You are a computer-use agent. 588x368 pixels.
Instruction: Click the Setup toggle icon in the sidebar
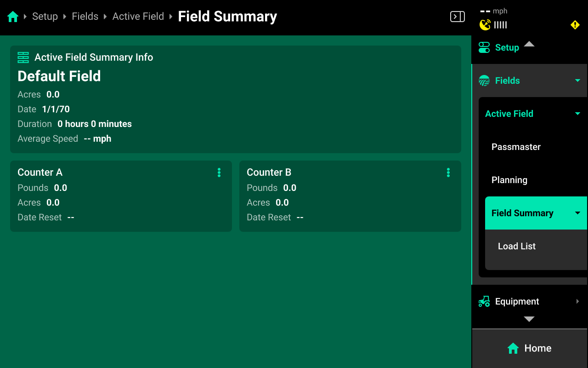point(484,47)
